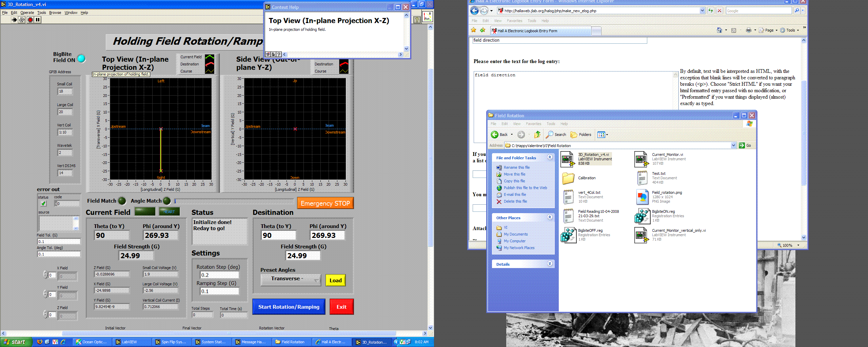The height and width of the screenshot is (347, 868).
Task: Click the Destination red legend swatch in Top View
Action: 210,64
